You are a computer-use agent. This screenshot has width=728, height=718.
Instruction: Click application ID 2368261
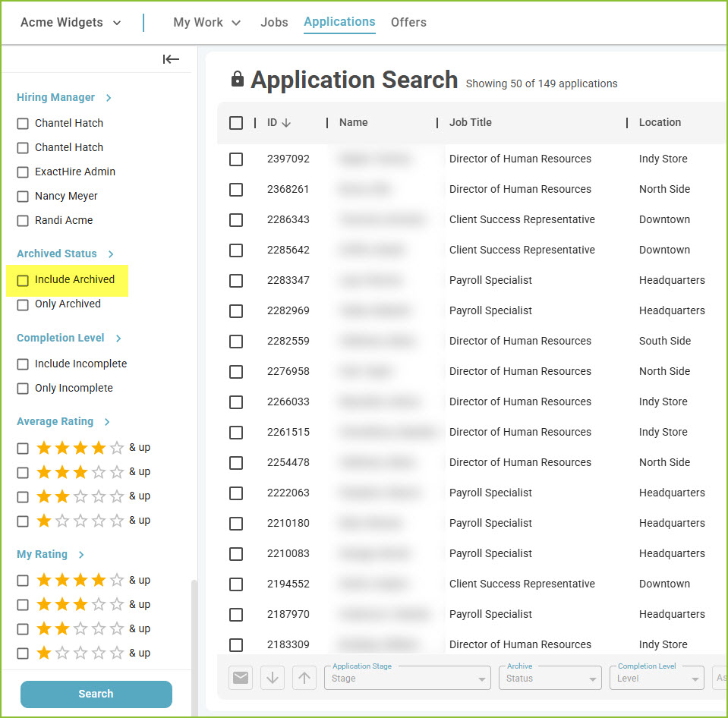pyautogui.click(x=288, y=189)
